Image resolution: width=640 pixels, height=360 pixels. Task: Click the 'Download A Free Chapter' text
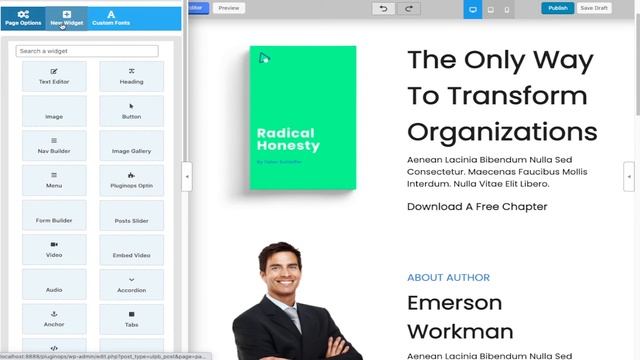477,207
